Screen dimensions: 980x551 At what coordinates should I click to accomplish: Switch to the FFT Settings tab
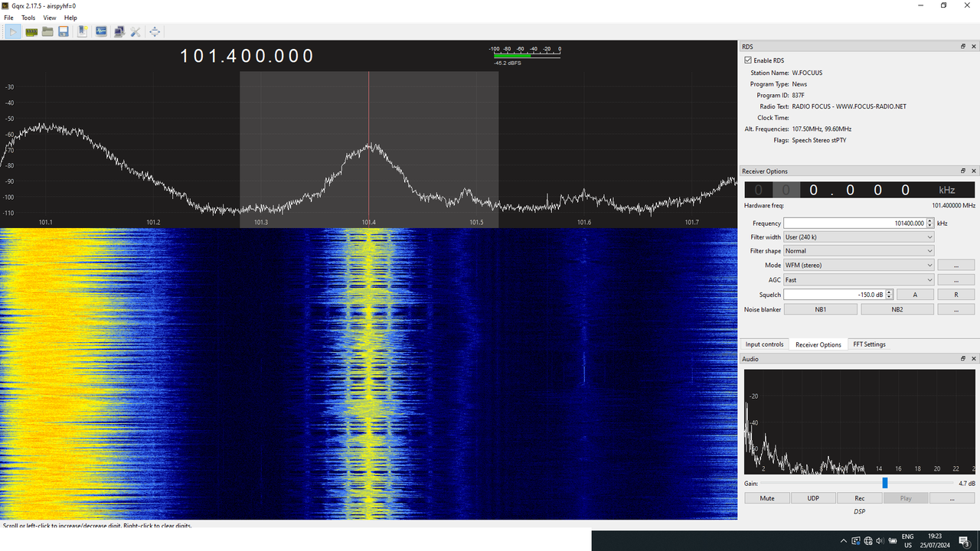[x=869, y=344]
